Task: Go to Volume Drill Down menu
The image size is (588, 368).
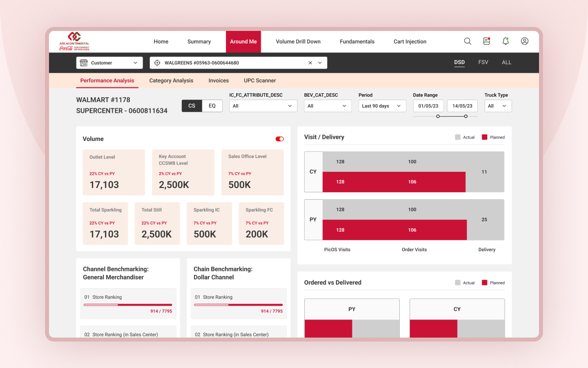Action: [x=298, y=42]
